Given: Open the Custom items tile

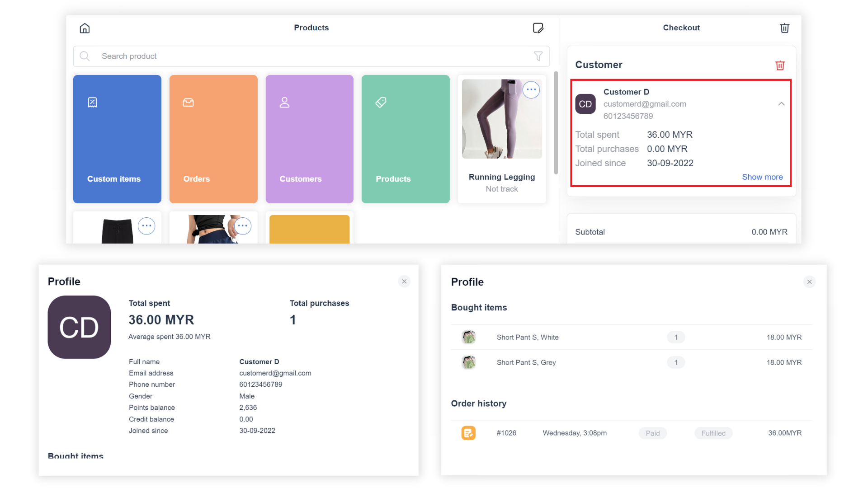Looking at the screenshot, I should [117, 139].
